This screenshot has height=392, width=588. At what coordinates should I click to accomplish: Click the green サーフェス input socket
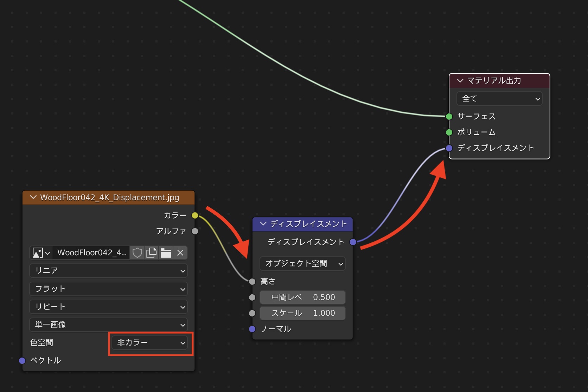[449, 116]
